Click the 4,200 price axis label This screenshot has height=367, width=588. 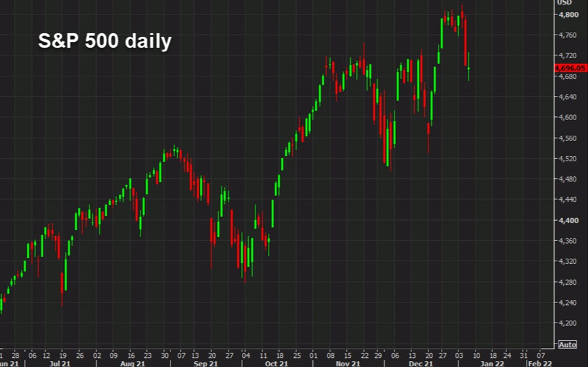click(568, 323)
